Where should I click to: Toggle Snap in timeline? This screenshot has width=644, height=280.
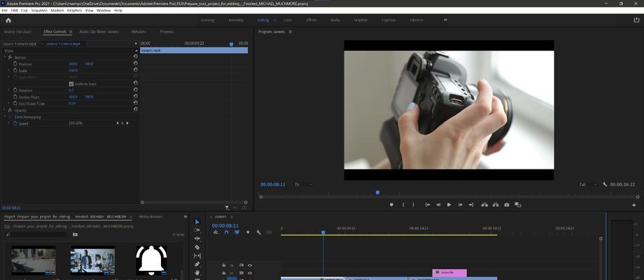[x=226, y=232]
